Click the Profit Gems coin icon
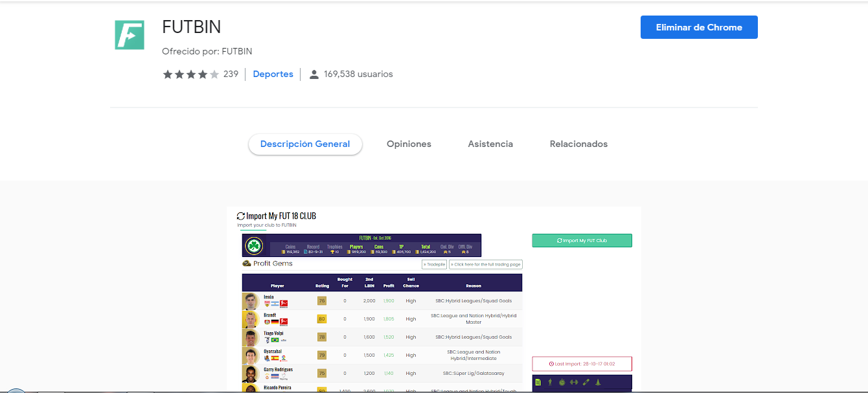The height and width of the screenshot is (393, 868). coord(246,264)
